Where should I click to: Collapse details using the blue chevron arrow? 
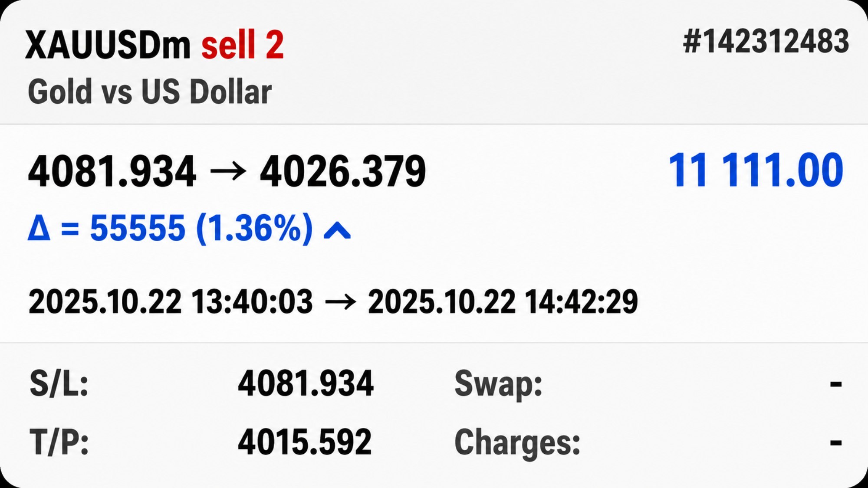coord(337,230)
